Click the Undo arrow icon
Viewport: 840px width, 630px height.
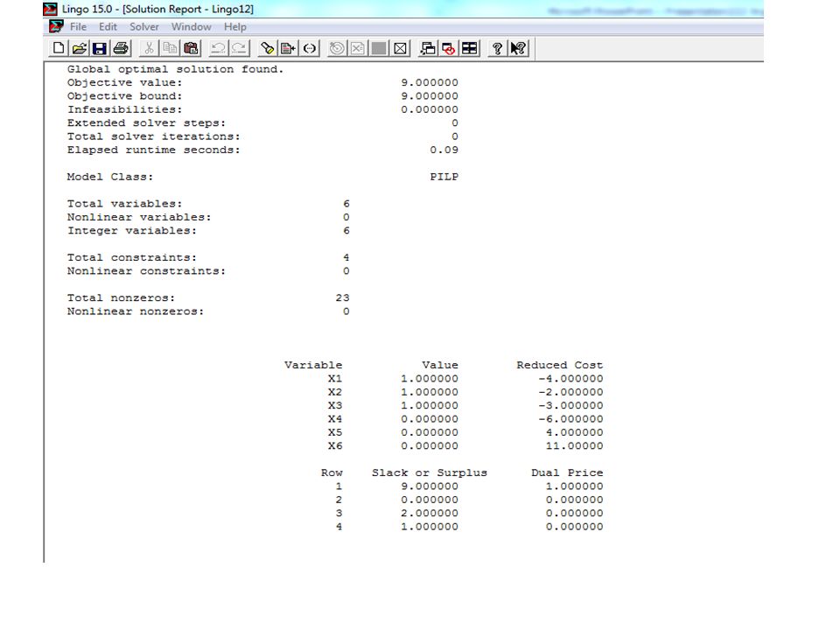(x=218, y=49)
